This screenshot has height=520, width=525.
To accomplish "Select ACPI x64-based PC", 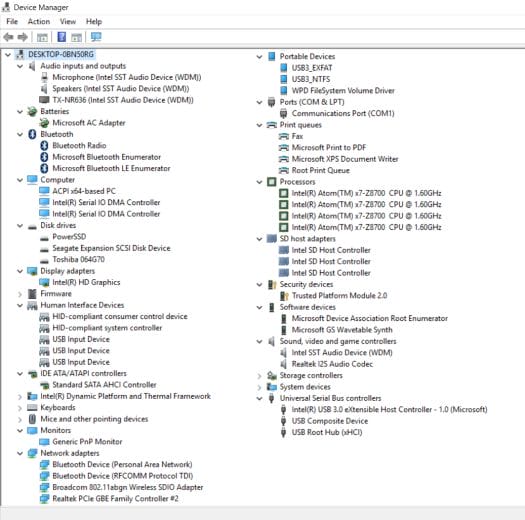I will pyautogui.click(x=84, y=191).
